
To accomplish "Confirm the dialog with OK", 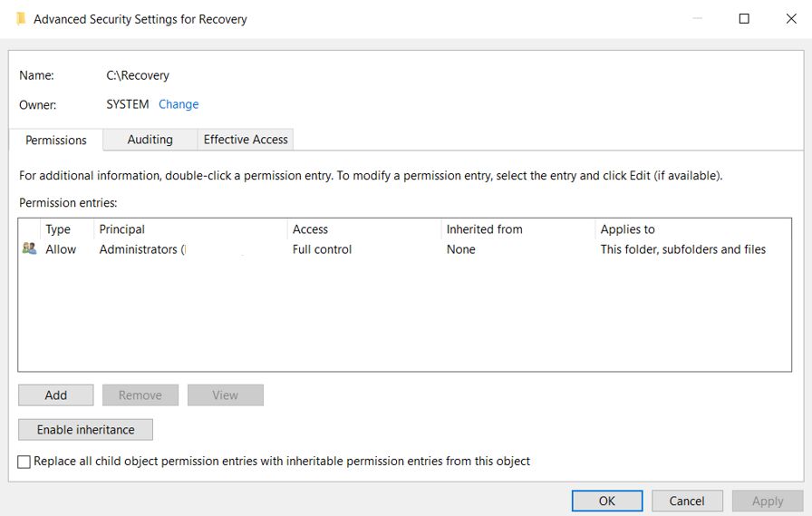I will click(606, 501).
